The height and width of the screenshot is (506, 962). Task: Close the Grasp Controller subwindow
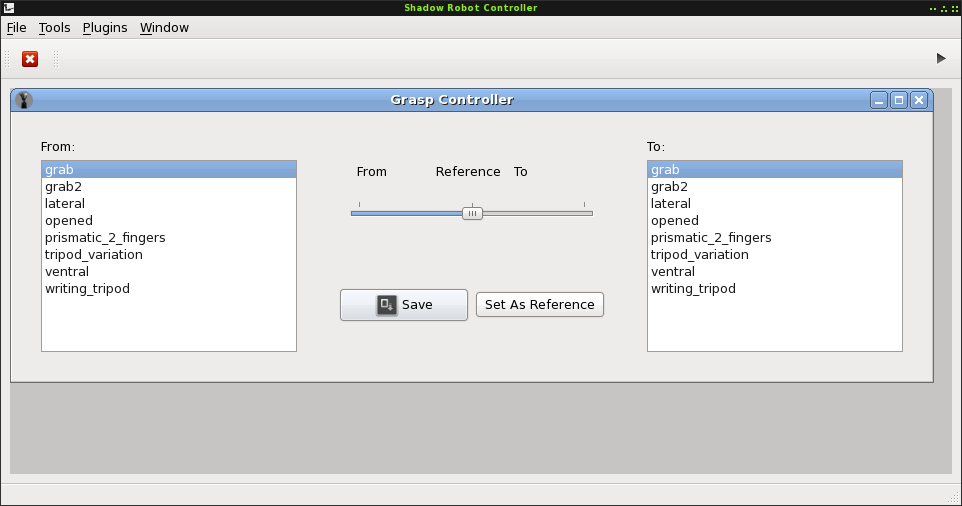(x=918, y=100)
